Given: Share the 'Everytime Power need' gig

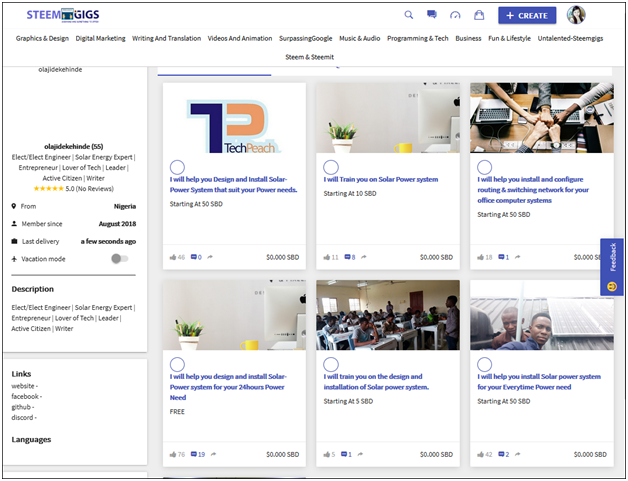Looking at the screenshot, I should tap(518, 454).
